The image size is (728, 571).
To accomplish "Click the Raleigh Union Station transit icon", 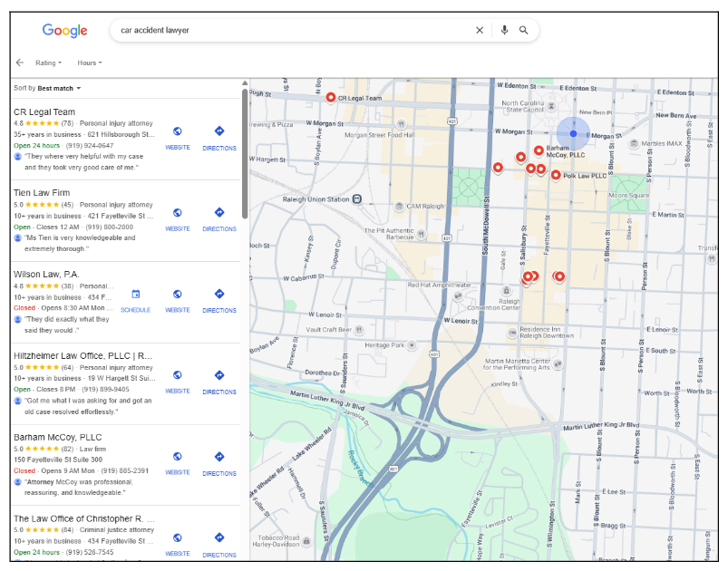I will pyautogui.click(x=357, y=199).
